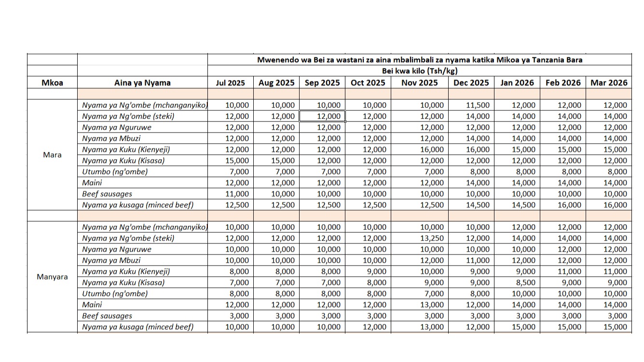Click the Jul 2025 column header
644x362 pixels.
tap(230, 82)
